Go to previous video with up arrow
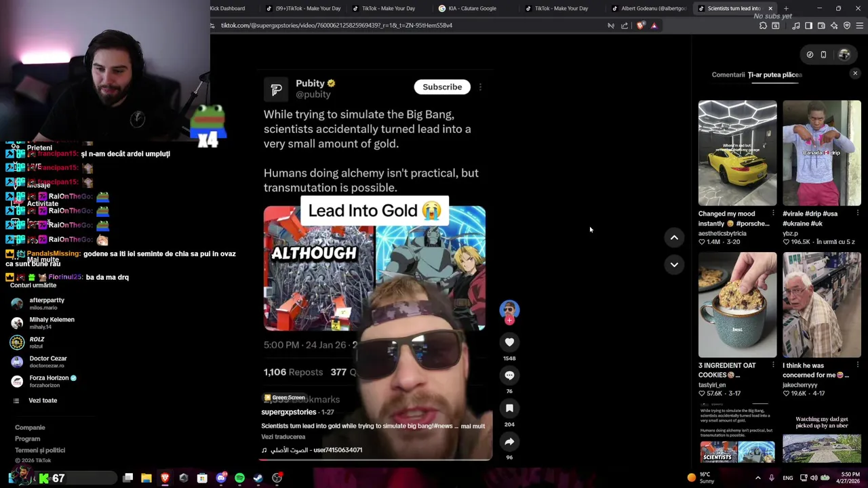Viewport: 868px width, 488px height. tap(674, 238)
